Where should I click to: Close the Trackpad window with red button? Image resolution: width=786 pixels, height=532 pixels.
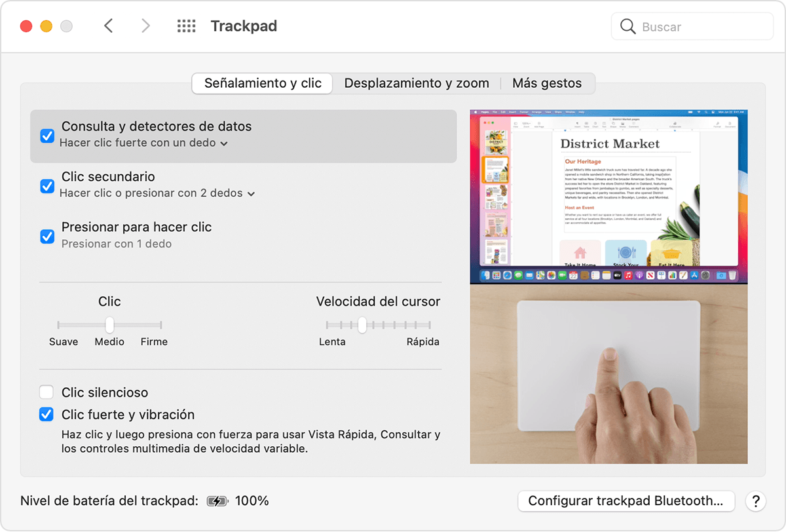tap(26, 26)
